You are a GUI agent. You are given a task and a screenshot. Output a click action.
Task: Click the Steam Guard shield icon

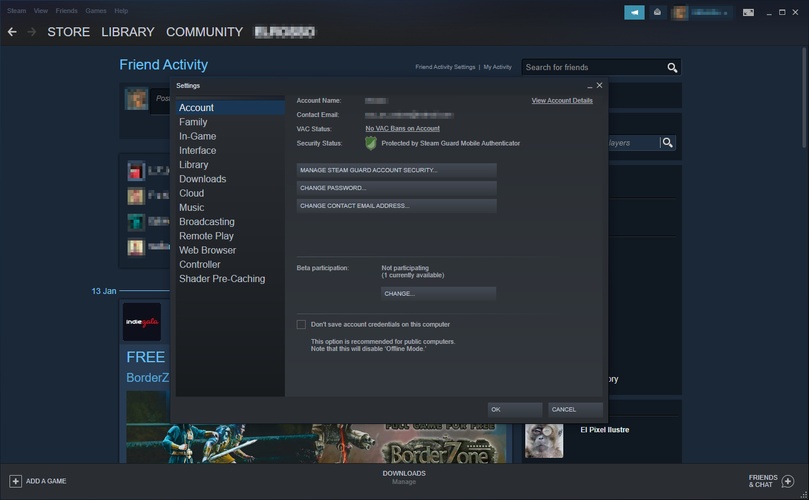coord(371,143)
